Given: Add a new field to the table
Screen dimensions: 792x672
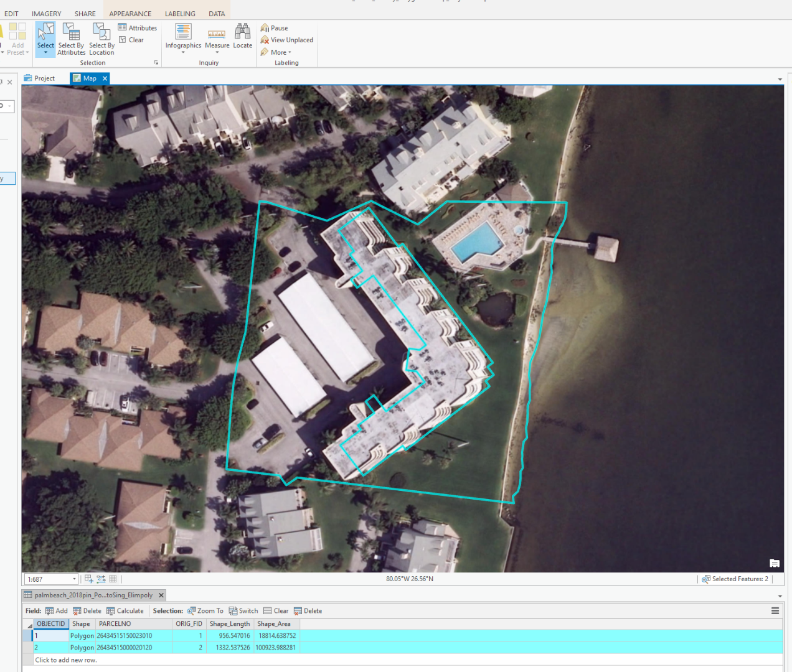Looking at the screenshot, I should pos(56,611).
